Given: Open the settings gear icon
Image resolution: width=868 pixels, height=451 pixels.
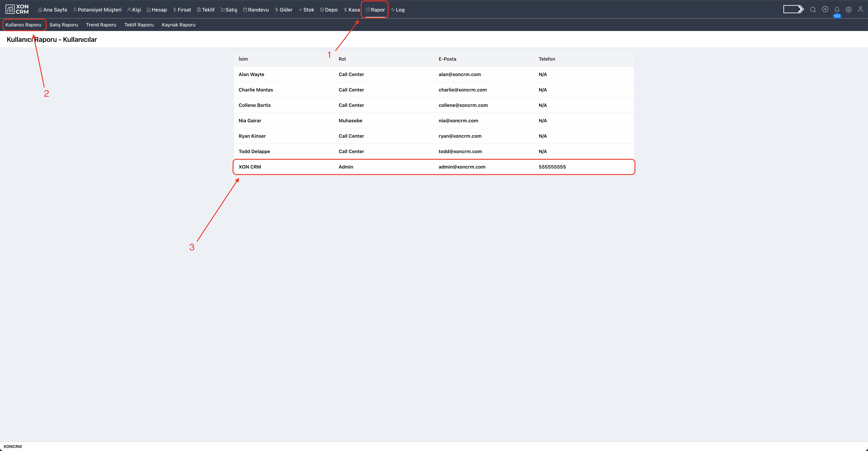Looking at the screenshot, I should click(x=849, y=9).
